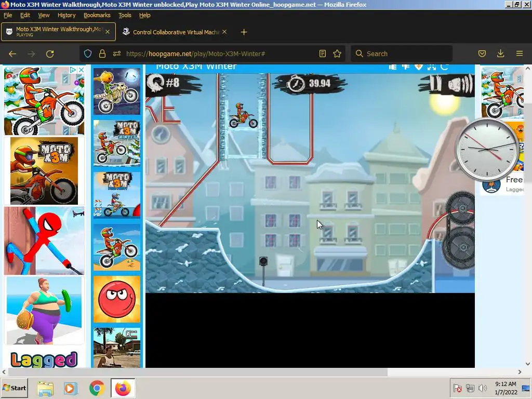The image size is (532, 399).
Task: Click the Save to Pocket icon
Action: pos(482,54)
